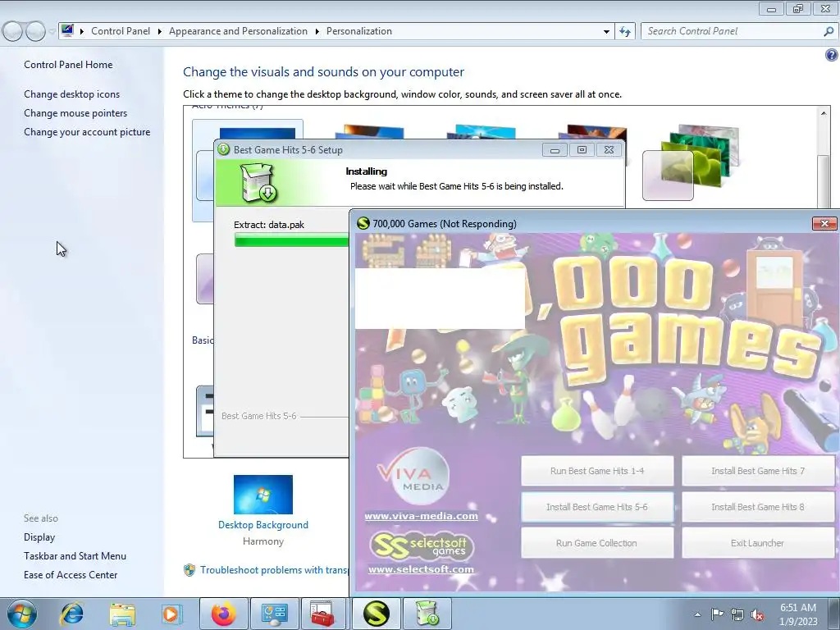Go forward with the navigation forward arrow
Image resolution: width=840 pixels, height=630 pixels.
point(35,31)
